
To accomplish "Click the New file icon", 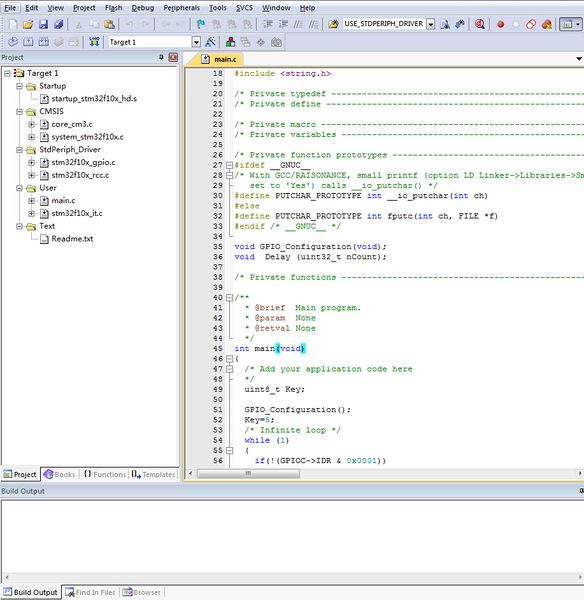I will pos(13,24).
